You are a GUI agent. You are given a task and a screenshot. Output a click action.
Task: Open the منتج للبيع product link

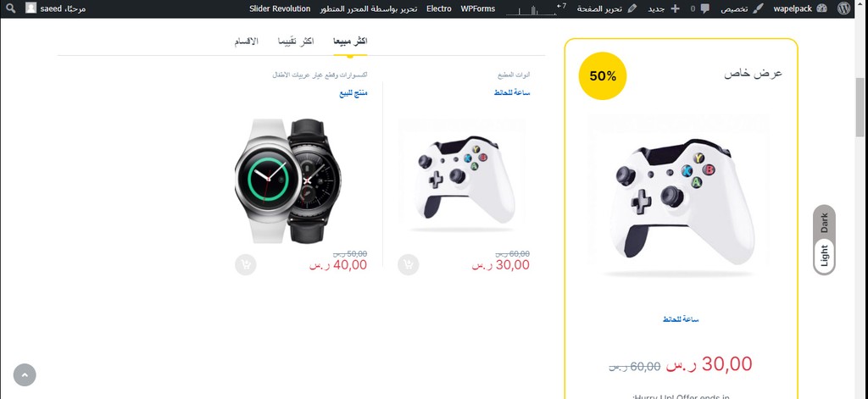click(x=353, y=93)
